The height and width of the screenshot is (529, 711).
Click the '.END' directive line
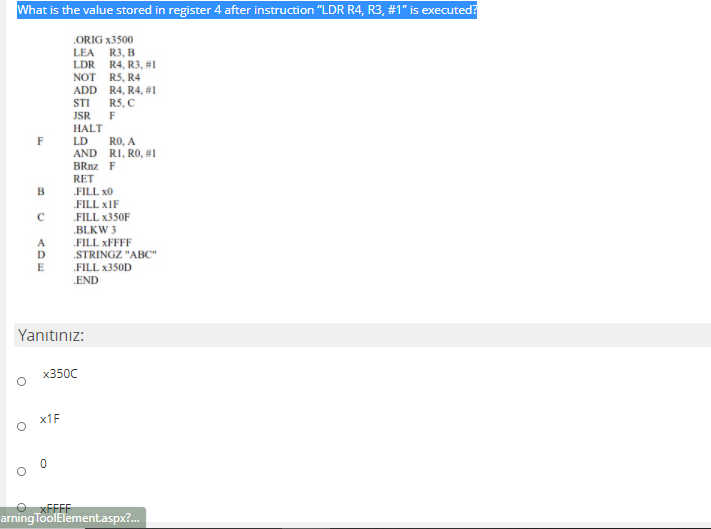point(86,281)
